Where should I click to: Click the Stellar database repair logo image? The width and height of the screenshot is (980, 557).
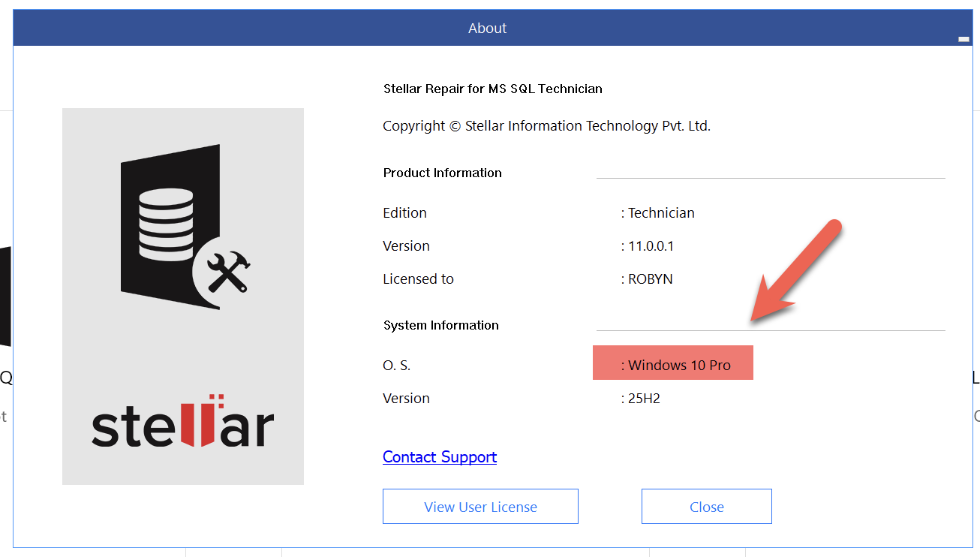185,227
